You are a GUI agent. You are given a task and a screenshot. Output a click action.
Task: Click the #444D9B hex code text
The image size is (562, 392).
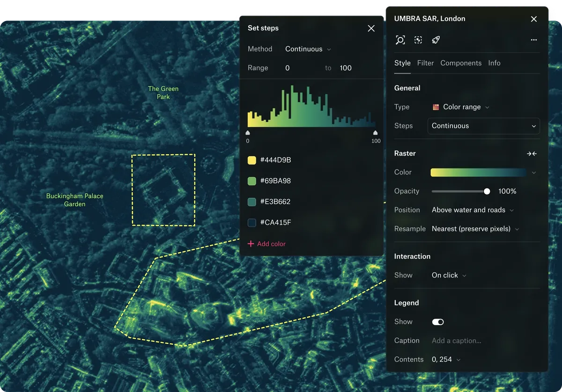[276, 160]
